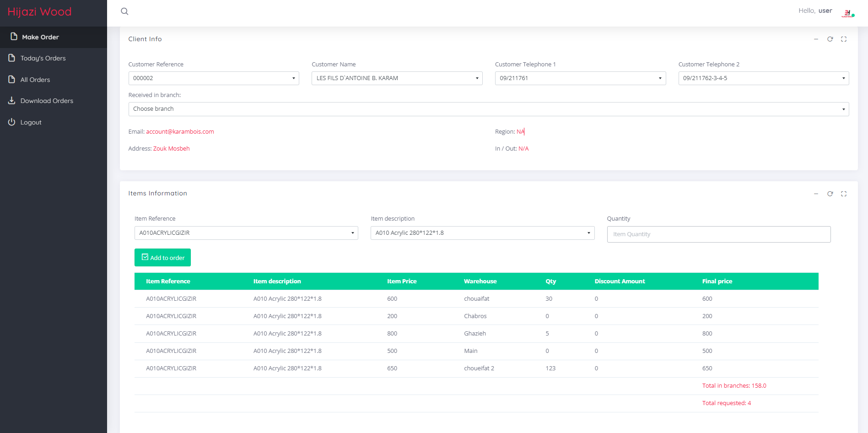Minimize the Items Information panel
Viewport: 868px width, 433px height.
click(816, 194)
